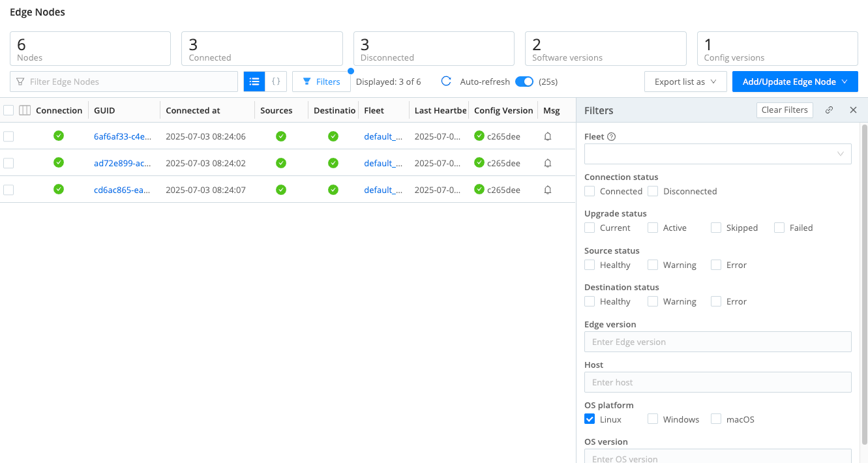Check the Disconnected connection status box
Viewport: 868px width, 463px height.
pyautogui.click(x=653, y=191)
